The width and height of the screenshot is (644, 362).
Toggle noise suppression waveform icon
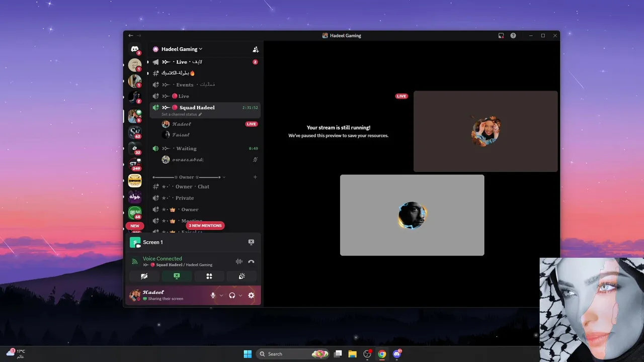pos(239,261)
